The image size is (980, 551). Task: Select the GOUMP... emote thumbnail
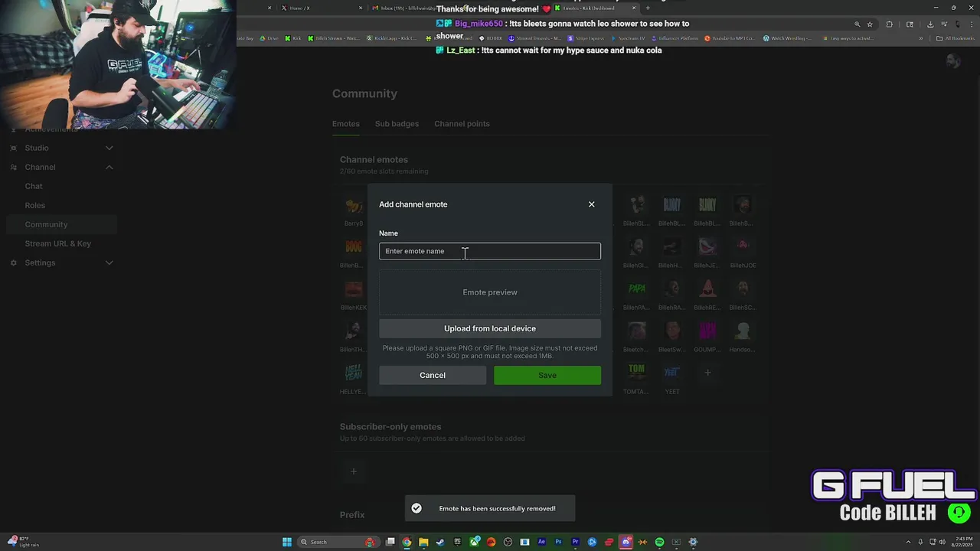click(707, 331)
